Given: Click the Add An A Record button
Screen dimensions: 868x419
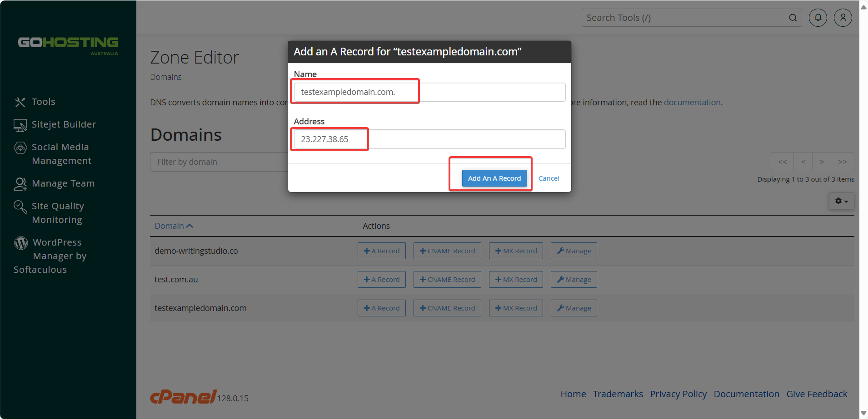Looking at the screenshot, I should click(494, 178).
